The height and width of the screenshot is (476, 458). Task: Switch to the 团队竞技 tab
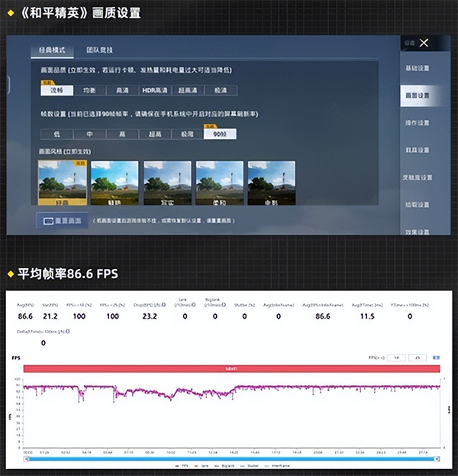click(99, 50)
